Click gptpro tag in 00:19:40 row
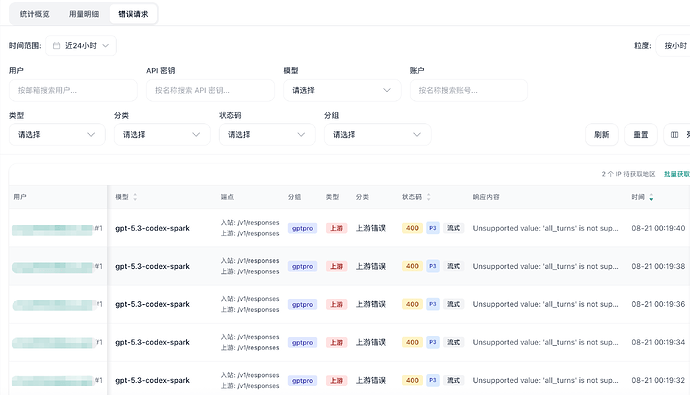Image resolution: width=690 pixels, height=395 pixels. 302,228
